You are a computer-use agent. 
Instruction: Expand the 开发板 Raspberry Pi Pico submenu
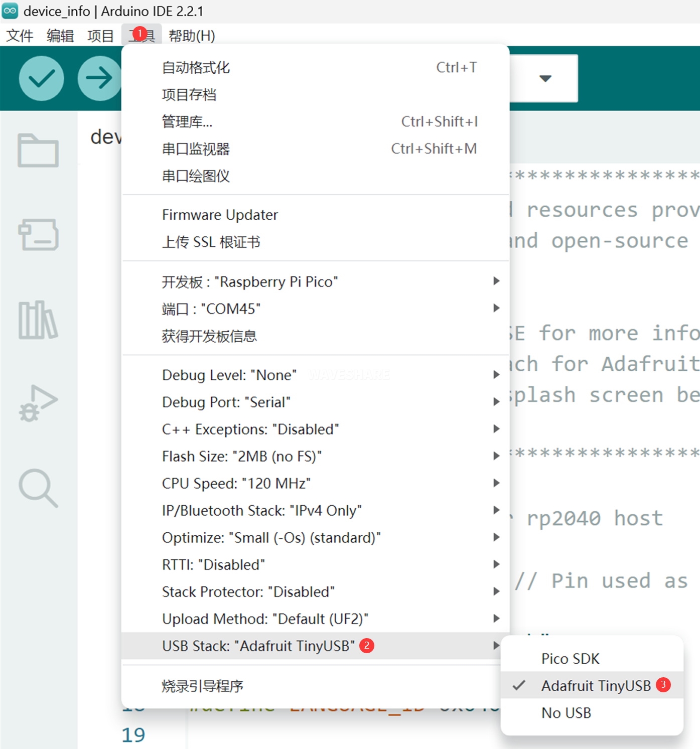(x=316, y=281)
